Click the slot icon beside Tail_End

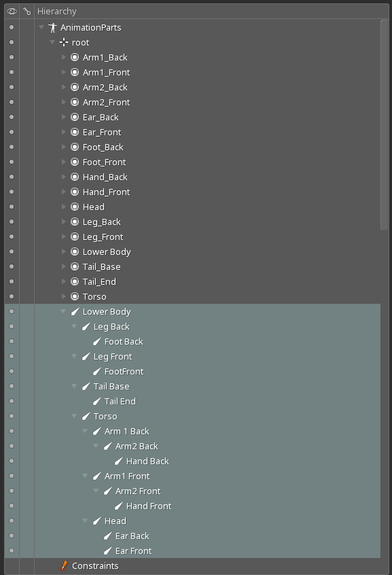[x=74, y=281]
